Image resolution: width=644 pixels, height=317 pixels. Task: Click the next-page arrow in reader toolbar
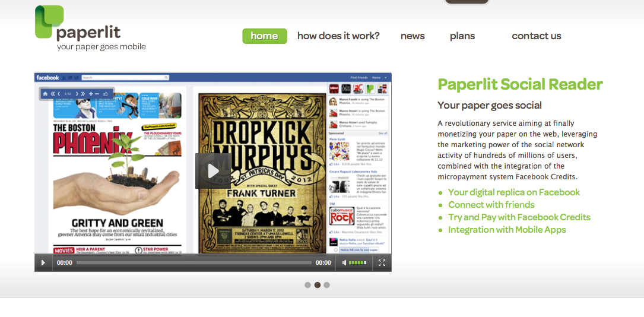coord(77,94)
